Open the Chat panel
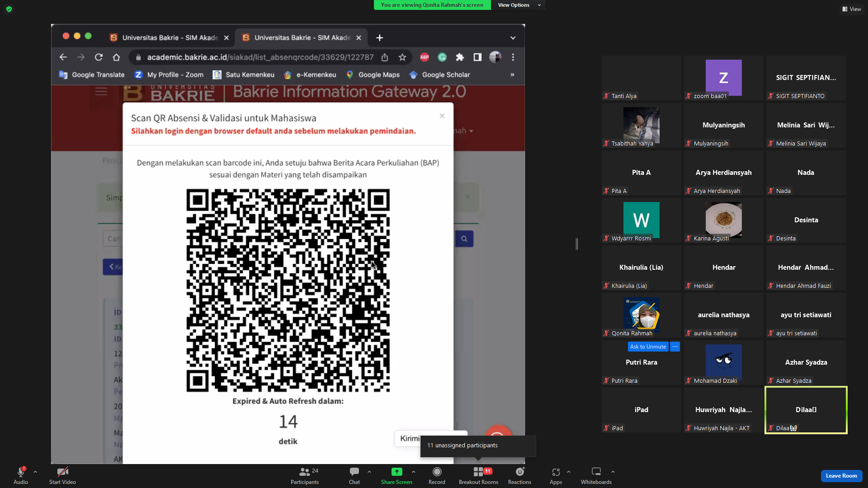 click(354, 475)
